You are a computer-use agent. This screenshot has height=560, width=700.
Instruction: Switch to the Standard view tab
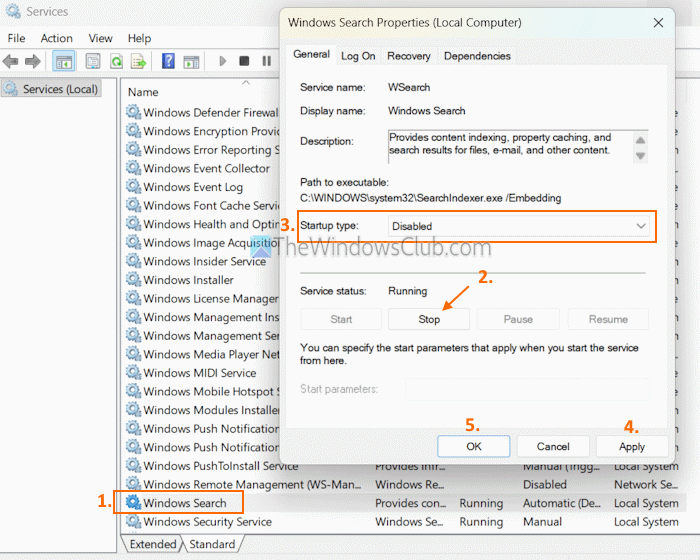point(212,544)
